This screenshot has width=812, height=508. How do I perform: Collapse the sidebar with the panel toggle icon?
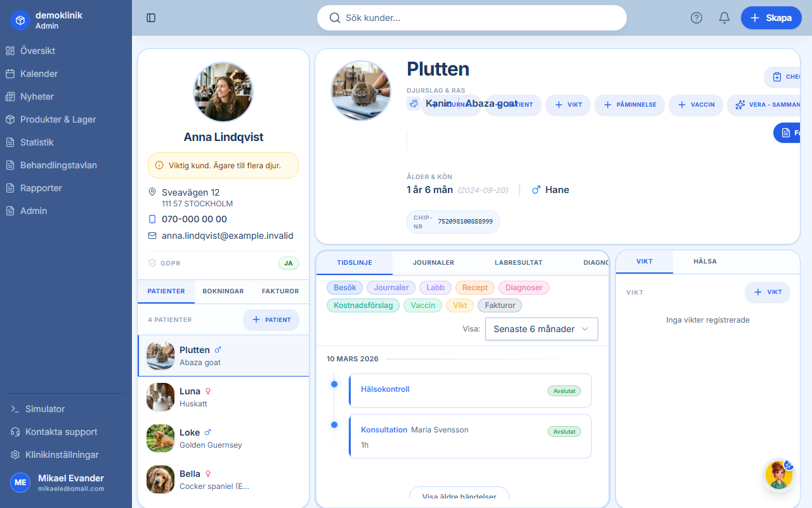pos(151,18)
